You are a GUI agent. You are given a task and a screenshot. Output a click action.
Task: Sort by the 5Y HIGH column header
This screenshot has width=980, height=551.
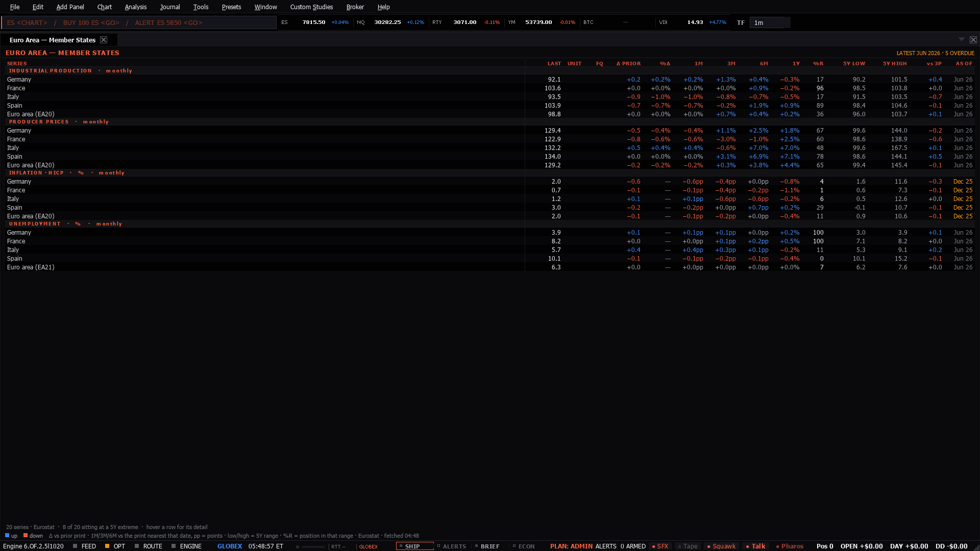pyautogui.click(x=895, y=63)
